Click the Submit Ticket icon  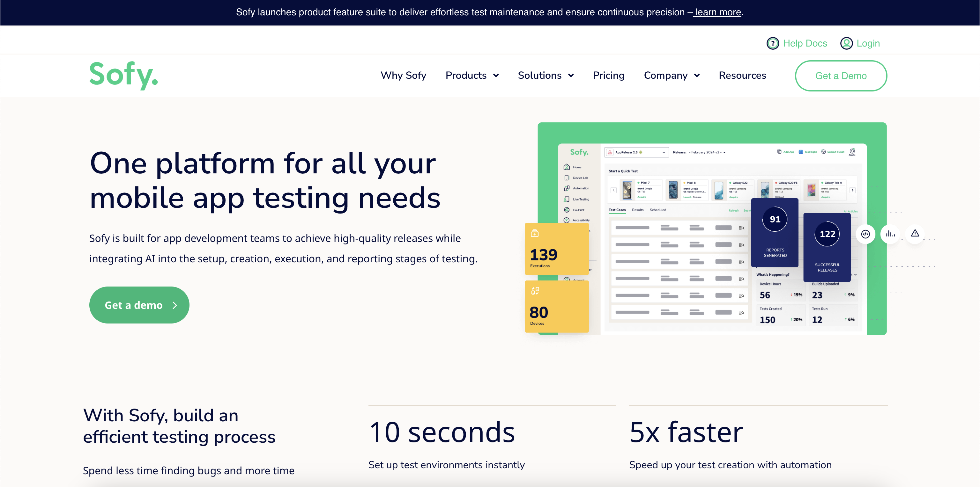pyautogui.click(x=824, y=152)
